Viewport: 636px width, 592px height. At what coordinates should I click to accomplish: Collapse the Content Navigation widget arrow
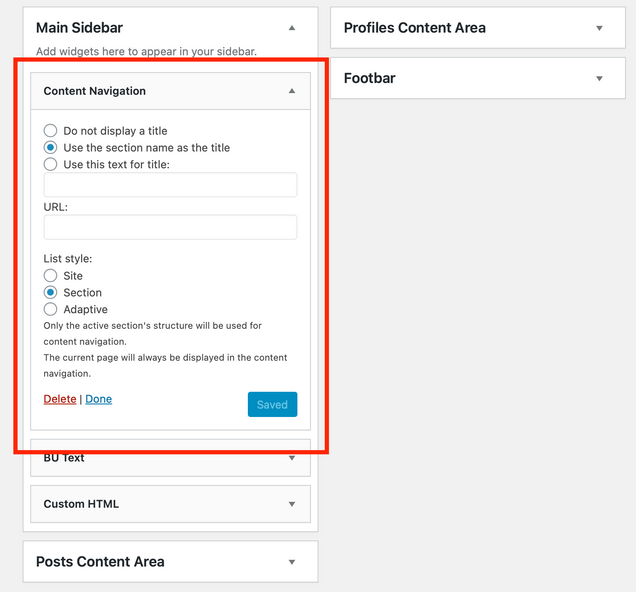292,91
